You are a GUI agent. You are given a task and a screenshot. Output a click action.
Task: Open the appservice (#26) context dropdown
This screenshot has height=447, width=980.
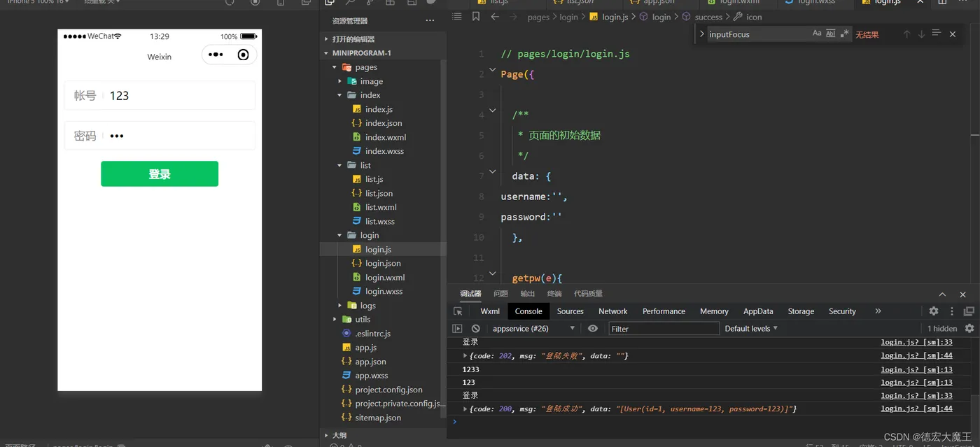click(533, 329)
